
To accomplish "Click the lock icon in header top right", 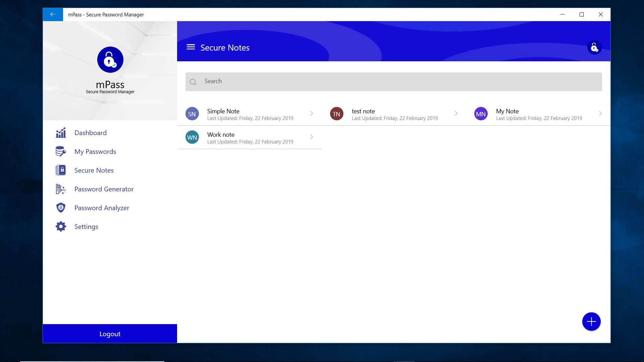I will 594,48.
